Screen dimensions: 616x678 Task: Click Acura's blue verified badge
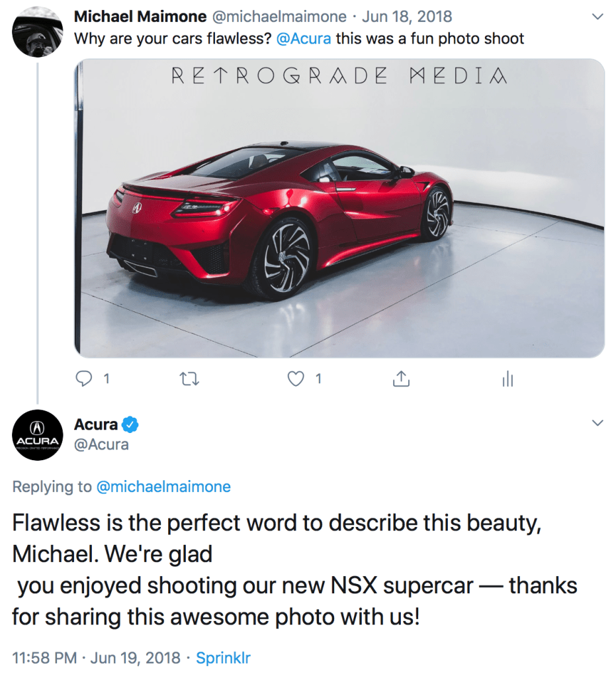[132, 424]
